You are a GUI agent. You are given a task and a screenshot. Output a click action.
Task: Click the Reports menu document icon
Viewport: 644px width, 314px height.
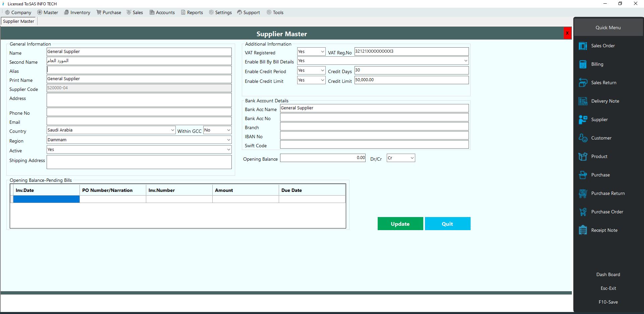coord(183,12)
